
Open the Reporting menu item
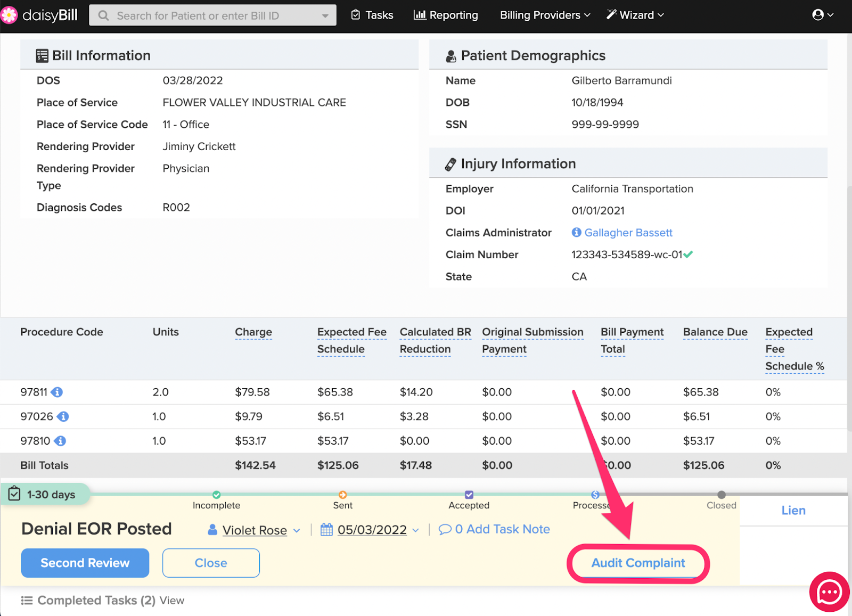point(446,15)
